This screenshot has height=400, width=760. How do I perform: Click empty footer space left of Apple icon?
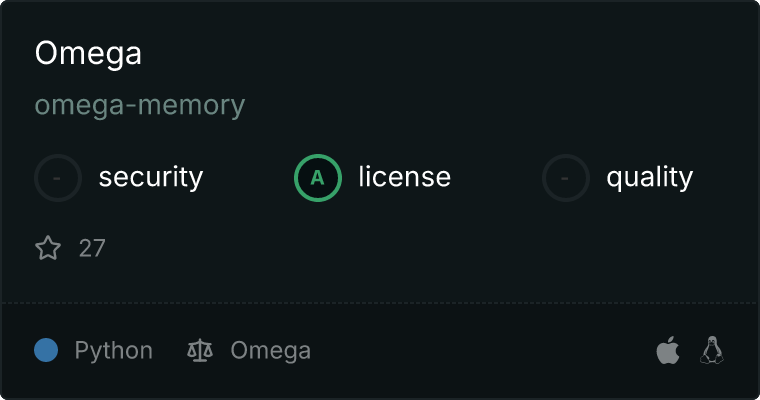point(500,351)
